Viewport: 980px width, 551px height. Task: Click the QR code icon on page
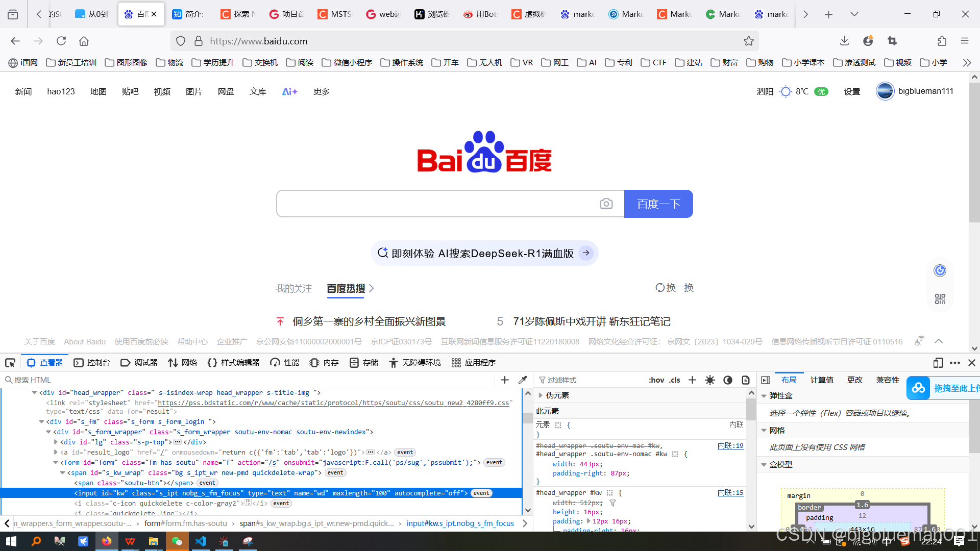point(940,299)
